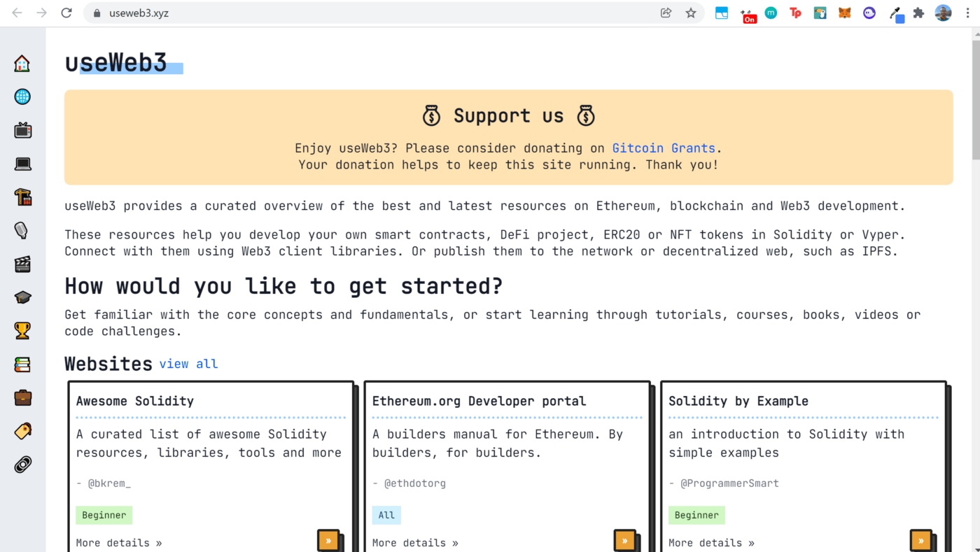The image size is (980, 552).
Task: Open the color picker eyedropper extension
Action: pyautogui.click(x=895, y=13)
